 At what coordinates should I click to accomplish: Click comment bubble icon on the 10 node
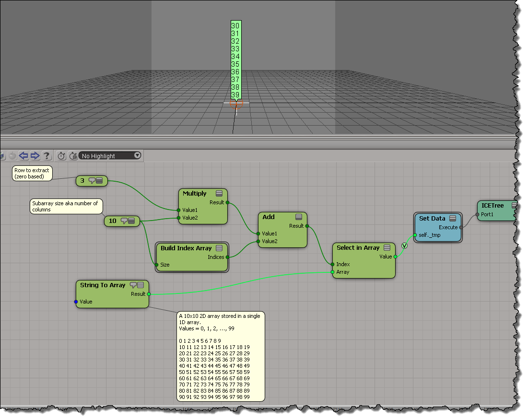(124, 221)
